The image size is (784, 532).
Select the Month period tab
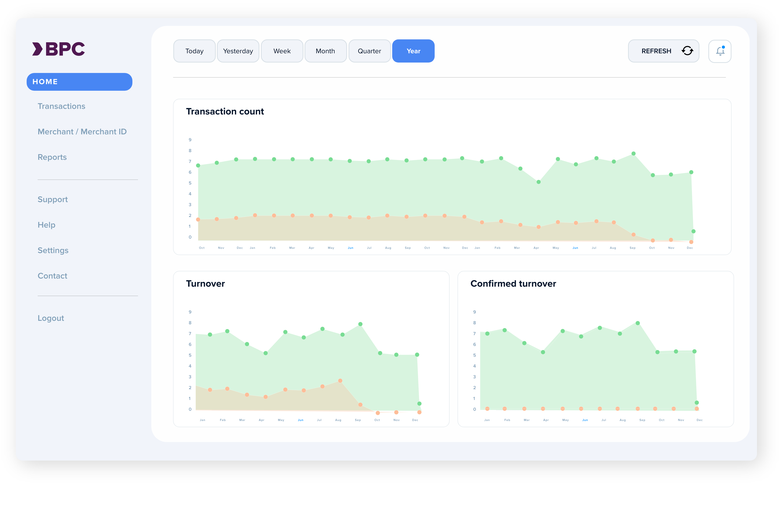tap(325, 51)
